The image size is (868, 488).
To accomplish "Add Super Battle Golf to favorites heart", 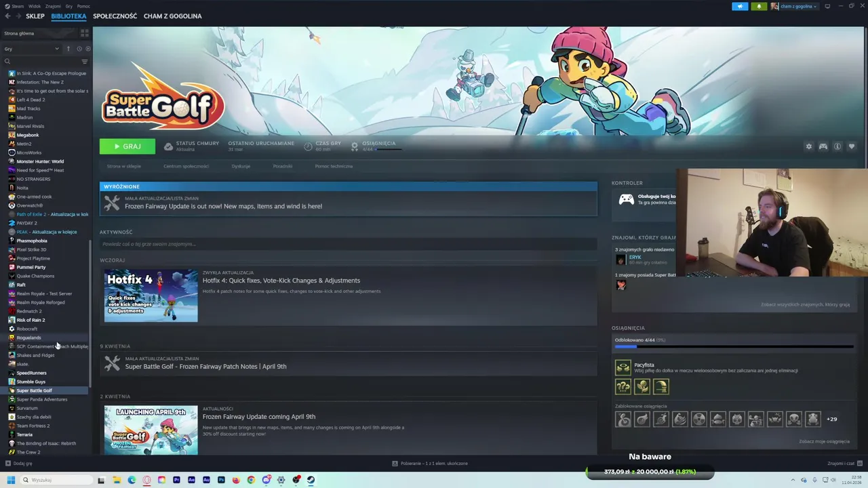I will 852,146.
